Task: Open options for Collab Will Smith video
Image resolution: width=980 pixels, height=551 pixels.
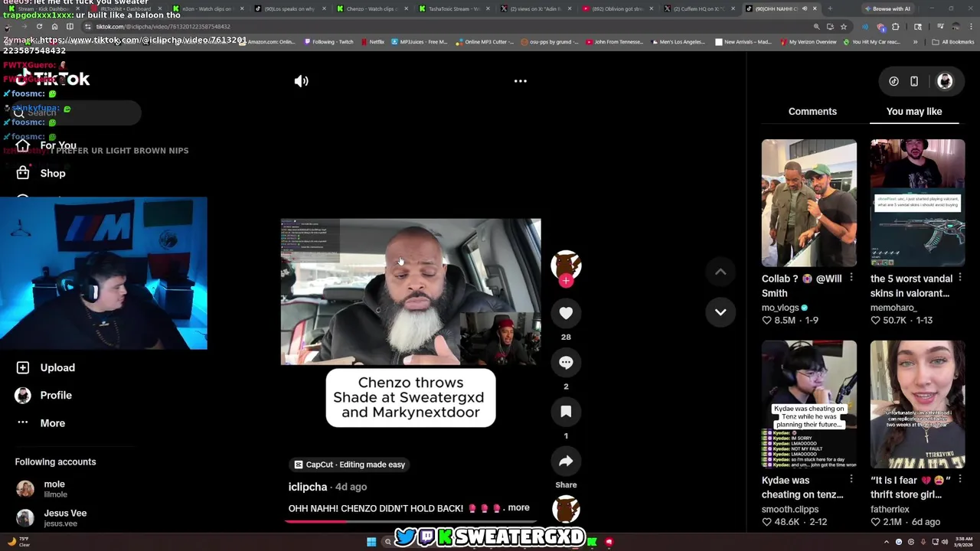Action: (x=851, y=278)
